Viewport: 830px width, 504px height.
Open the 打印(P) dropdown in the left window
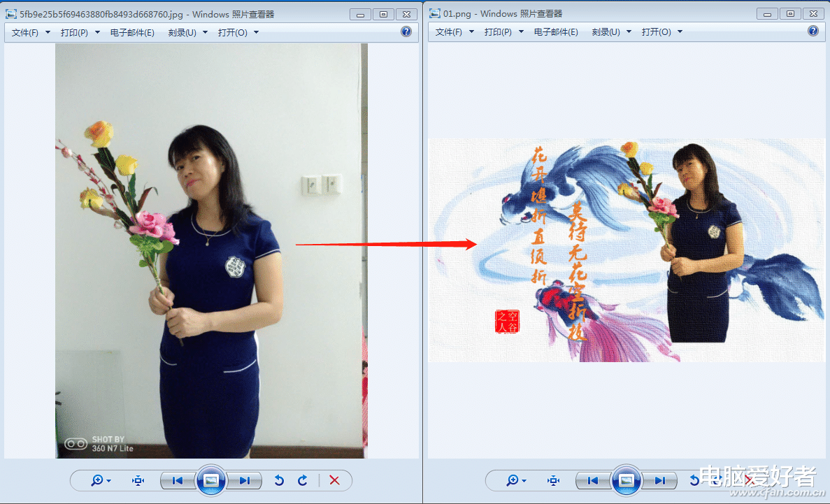click(x=74, y=31)
